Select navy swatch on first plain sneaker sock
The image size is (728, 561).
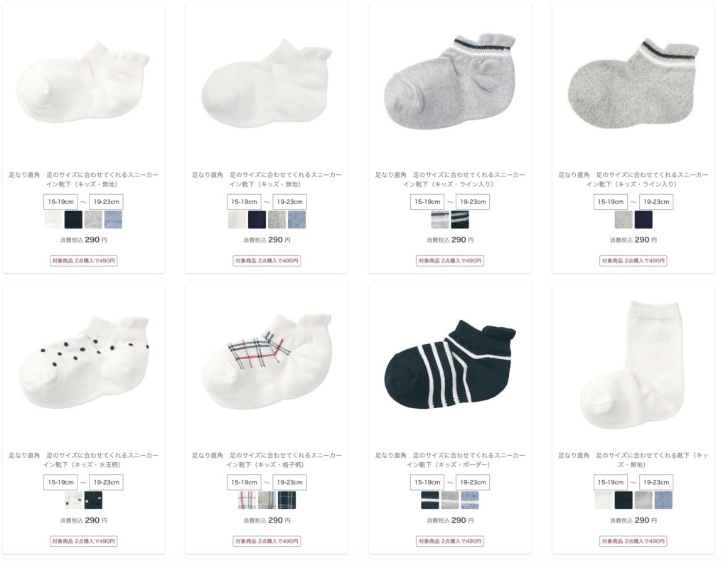[73, 220]
